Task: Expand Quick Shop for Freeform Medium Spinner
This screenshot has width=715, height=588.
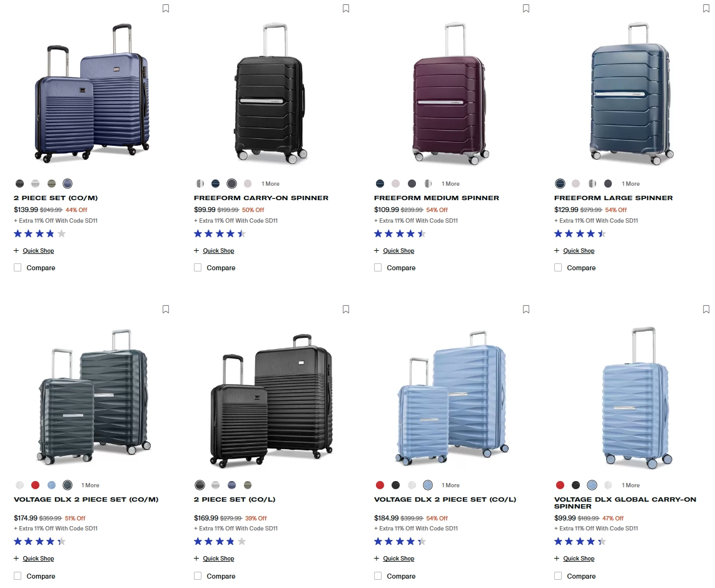Action: tap(399, 250)
